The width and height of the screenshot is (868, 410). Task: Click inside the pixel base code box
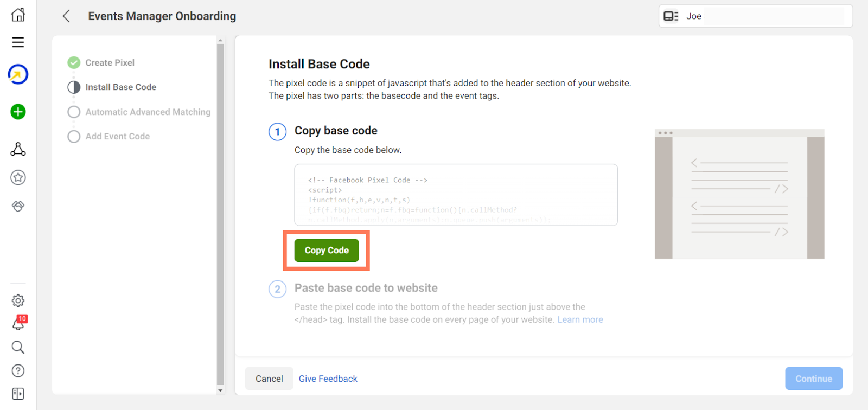click(x=456, y=195)
